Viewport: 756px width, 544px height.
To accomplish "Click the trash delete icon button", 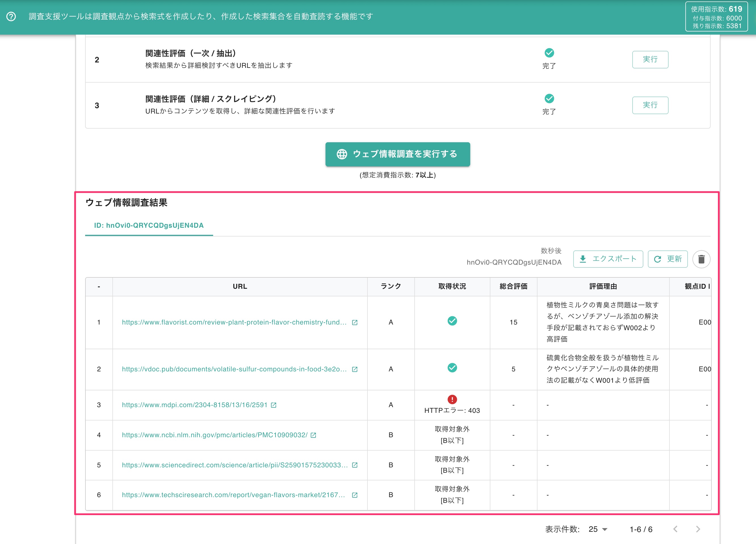I will click(x=701, y=259).
